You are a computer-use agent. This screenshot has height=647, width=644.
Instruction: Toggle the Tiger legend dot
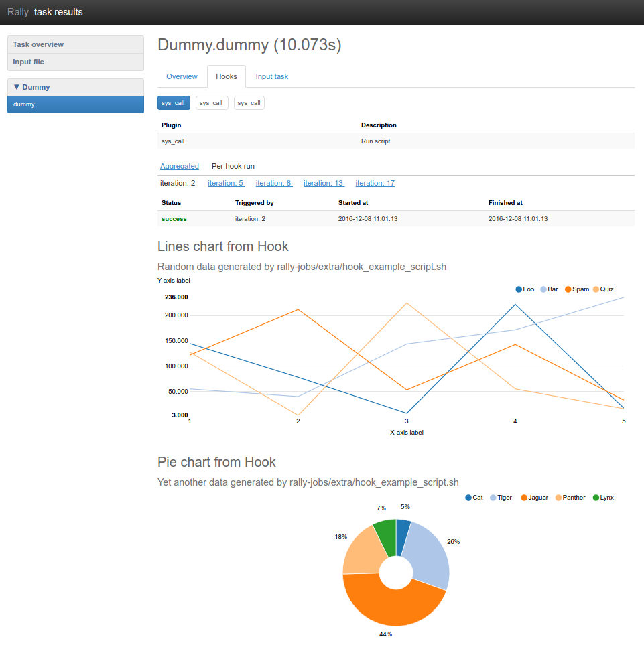[x=493, y=498]
